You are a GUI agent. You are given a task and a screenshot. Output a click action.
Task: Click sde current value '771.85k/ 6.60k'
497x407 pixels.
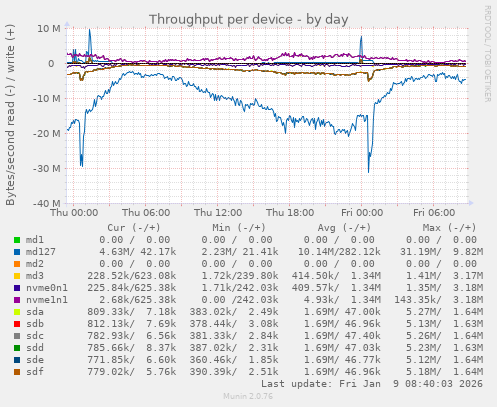coord(132,360)
